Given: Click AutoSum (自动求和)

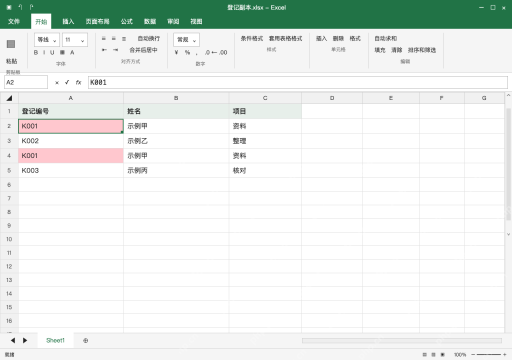Looking at the screenshot, I should coord(386,39).
